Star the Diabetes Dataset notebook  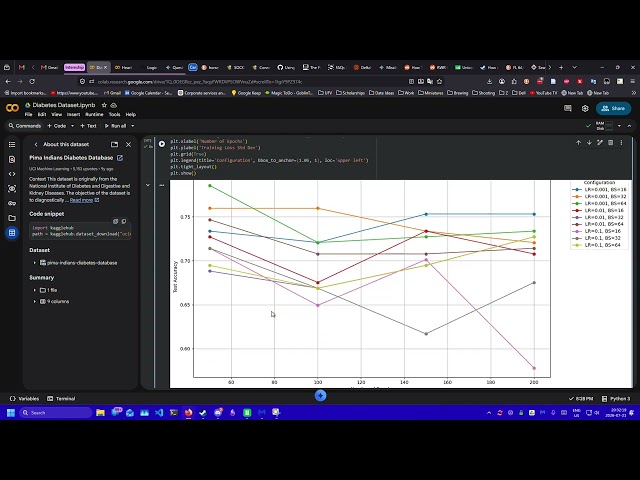[104, 105]
